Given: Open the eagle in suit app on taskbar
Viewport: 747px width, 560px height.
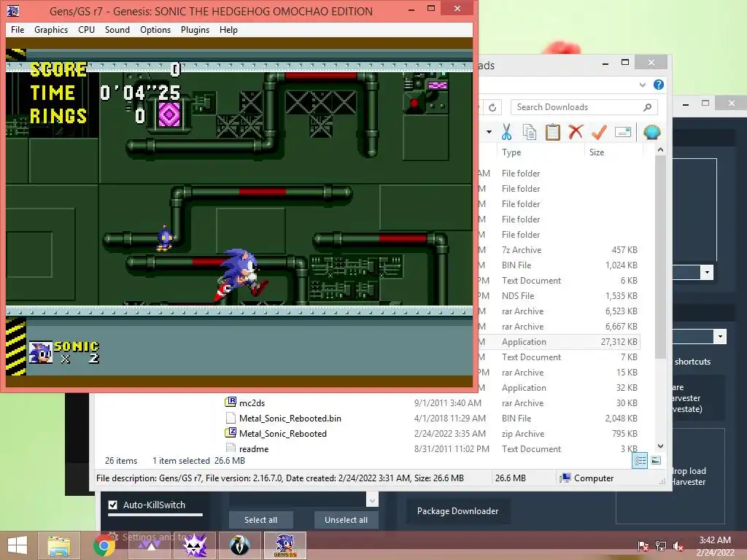Looking at the screenshot, I should [x=240, y=545].
